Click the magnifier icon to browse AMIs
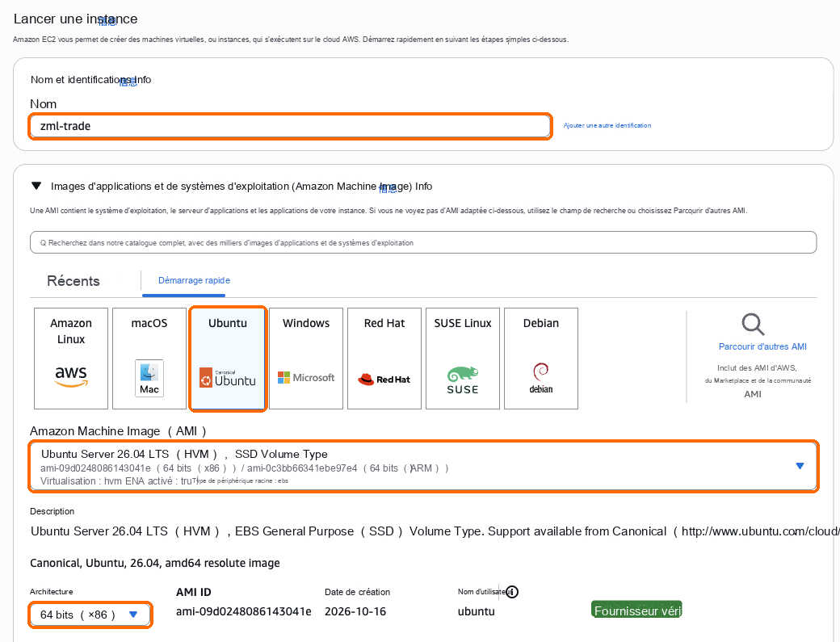 point(753,324)
